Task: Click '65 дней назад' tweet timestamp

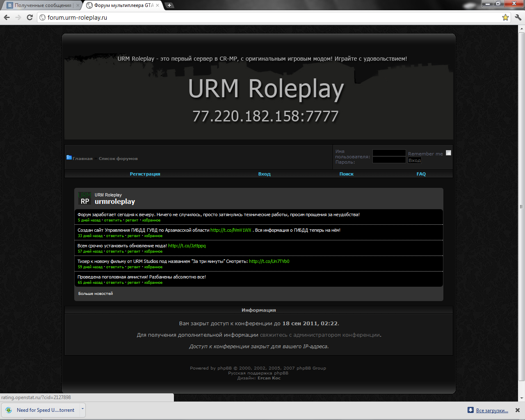Action: pos(90,283)
